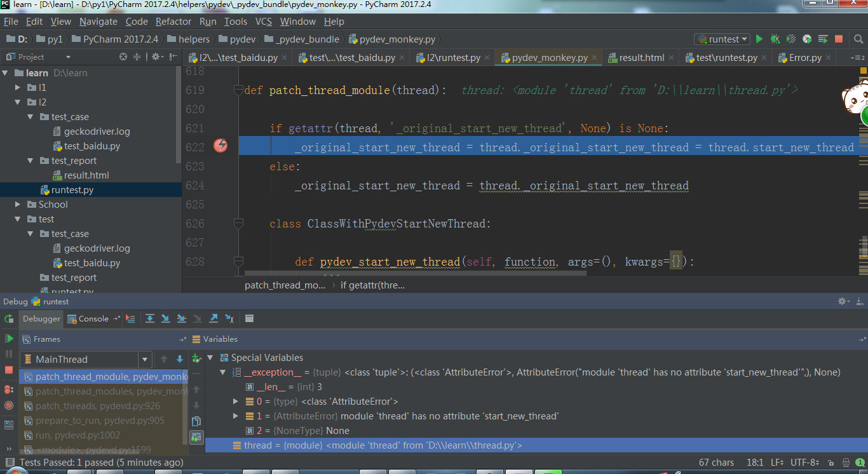This screenshot has height=474, width=868.
Task: Resume program in the debug sidebar
Action: pyautogui.click(x=9, y=339)
